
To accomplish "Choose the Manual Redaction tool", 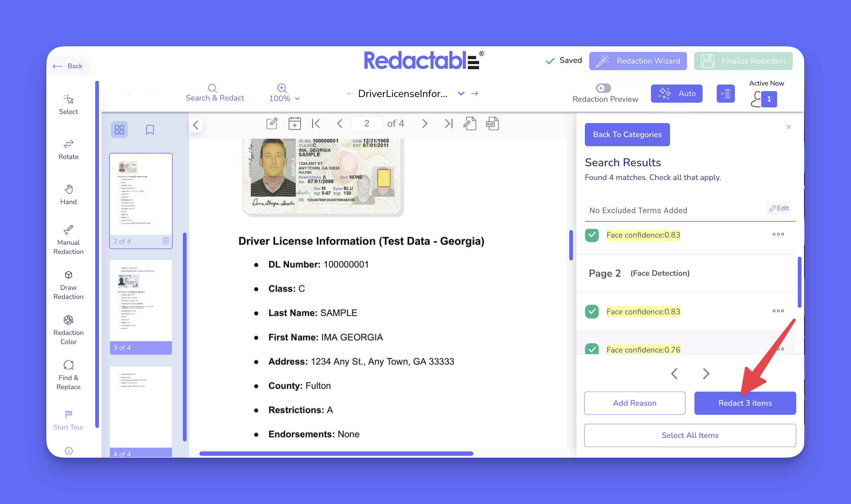I will coord(68,239).
